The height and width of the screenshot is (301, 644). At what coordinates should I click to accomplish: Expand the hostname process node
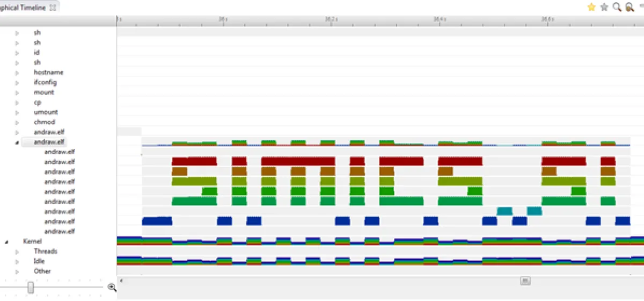(17, 73)
